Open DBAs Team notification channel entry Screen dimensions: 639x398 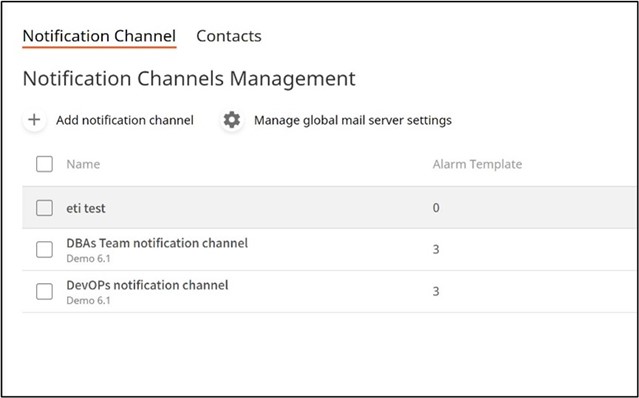[x=157, y=243]
